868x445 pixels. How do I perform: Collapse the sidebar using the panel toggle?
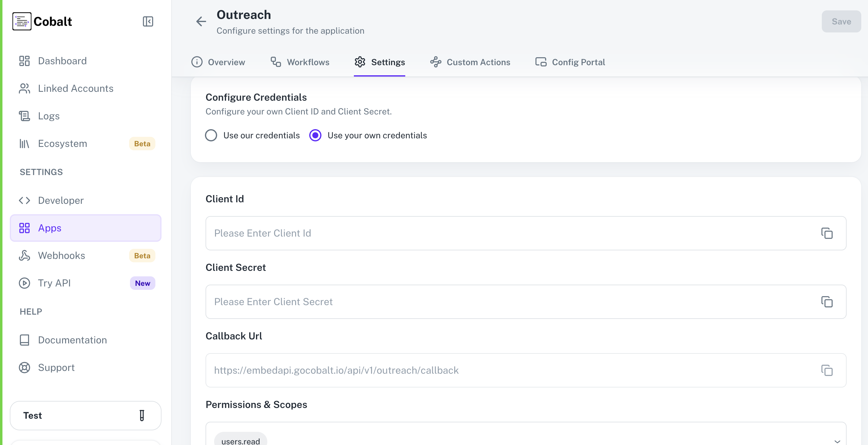click(x=148, y=21)
